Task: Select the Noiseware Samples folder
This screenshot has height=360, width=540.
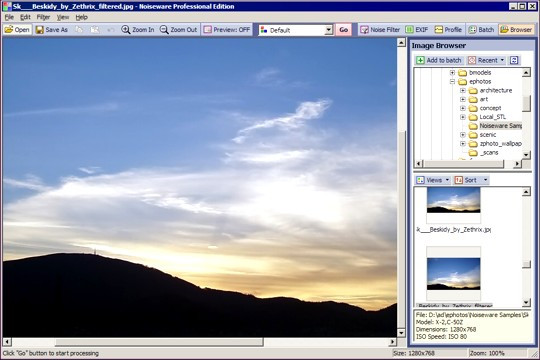Action: pyautogui.click(x=500, y=126)
